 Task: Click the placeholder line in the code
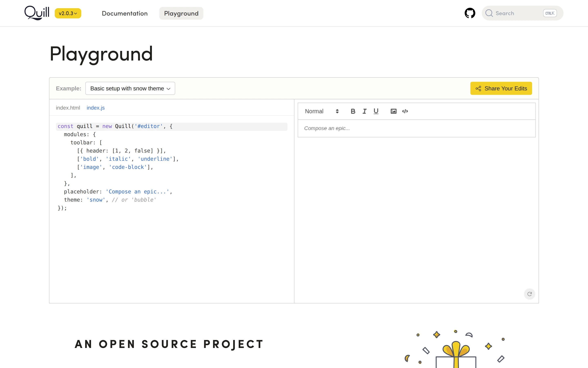point(118,192)
